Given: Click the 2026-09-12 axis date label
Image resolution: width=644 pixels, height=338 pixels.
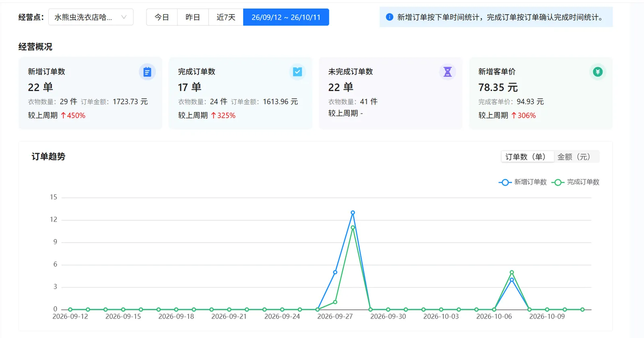Looking at the screenshot, I should coord(70,317).
